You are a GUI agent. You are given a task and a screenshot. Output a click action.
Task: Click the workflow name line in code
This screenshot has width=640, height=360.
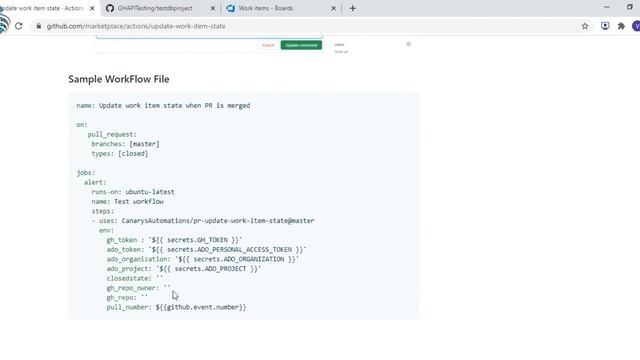pos(163,106)
